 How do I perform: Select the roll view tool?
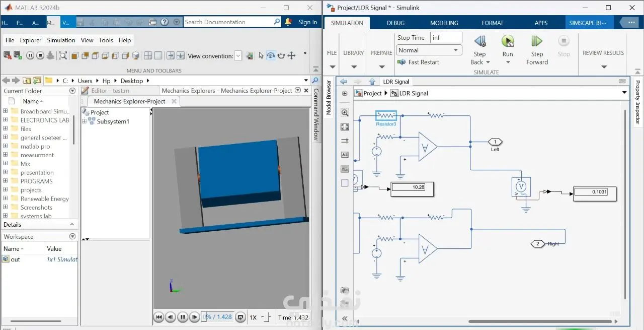[281, 56]
